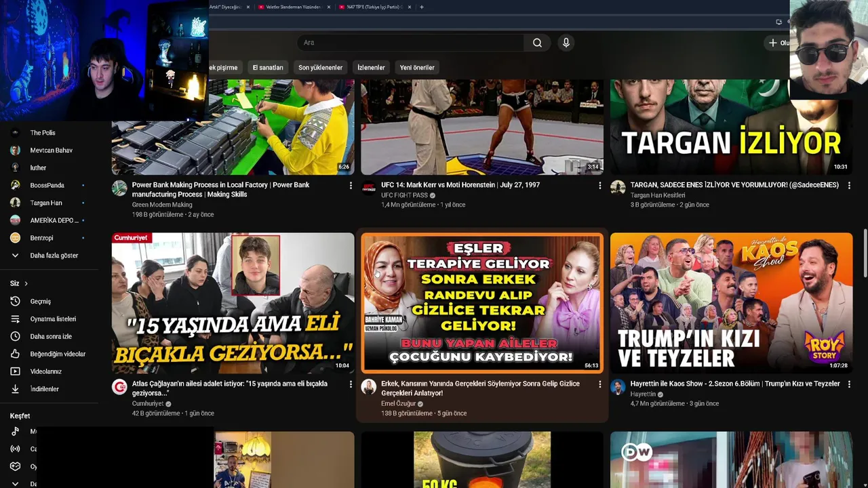Open the music note explore icon
The height and width of the screenshot is (488, 868).
[15, 431]
